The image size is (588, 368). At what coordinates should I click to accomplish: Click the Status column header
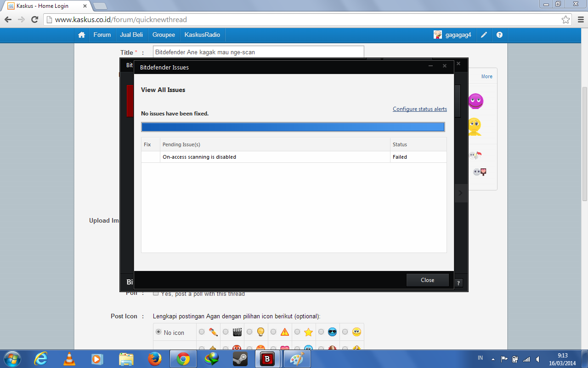(x=418, y=144)
